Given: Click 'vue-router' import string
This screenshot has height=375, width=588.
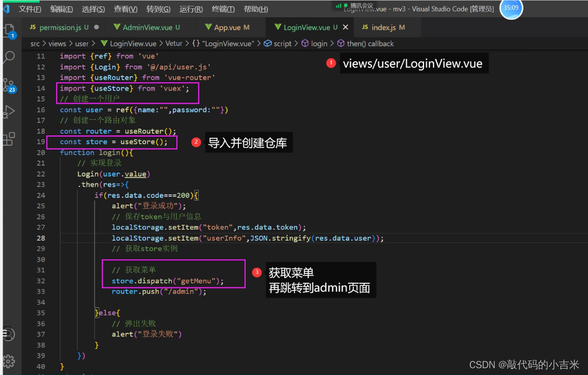Looking at the screenshot, I should [x=189, y=78].
